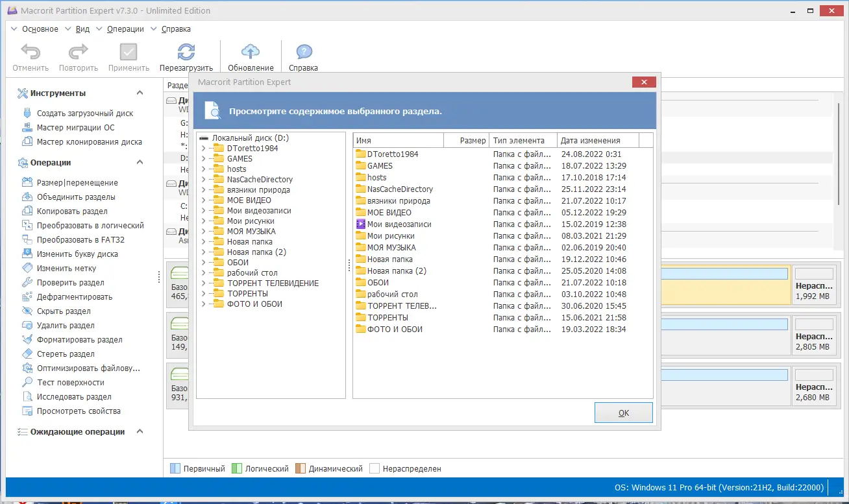Select 'рабочий стол' in folder tree

(252, 272)
